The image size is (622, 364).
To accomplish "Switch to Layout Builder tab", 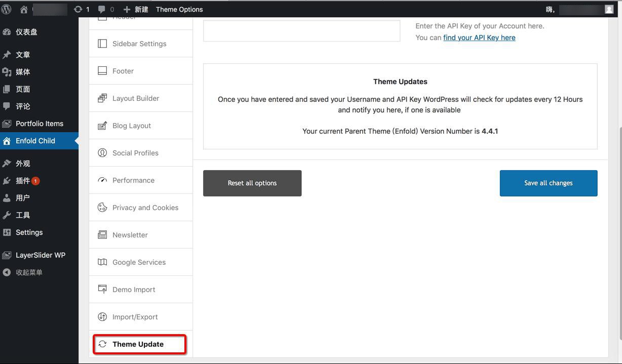I will [x=141, y=98].
